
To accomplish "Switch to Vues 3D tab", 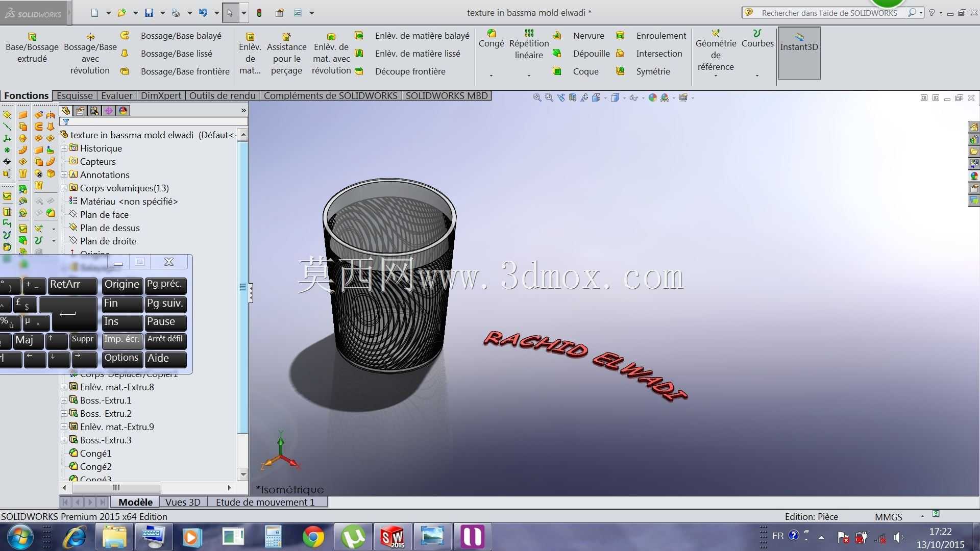I will (x=183, y=502).
